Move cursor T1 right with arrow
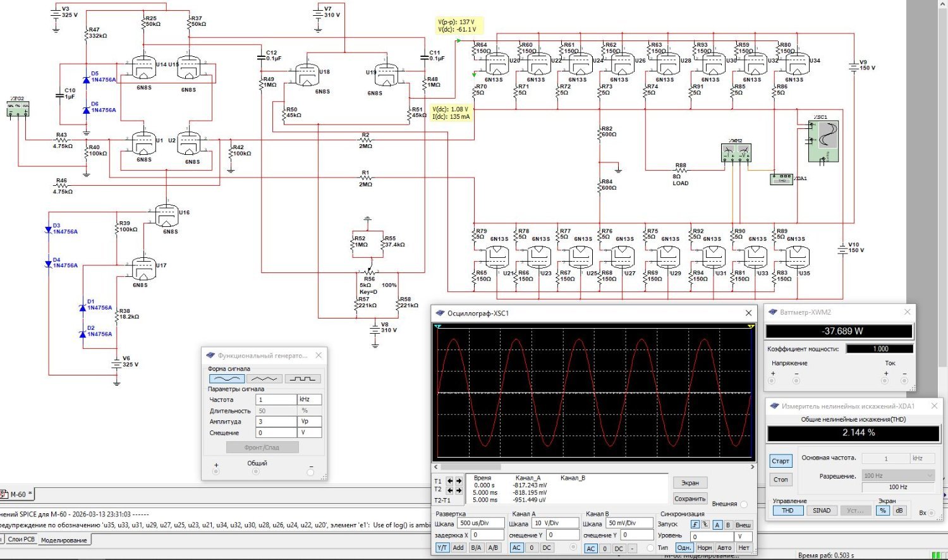Image resolution: width=948 pixels, height=560 pixels. pos(458,481)
